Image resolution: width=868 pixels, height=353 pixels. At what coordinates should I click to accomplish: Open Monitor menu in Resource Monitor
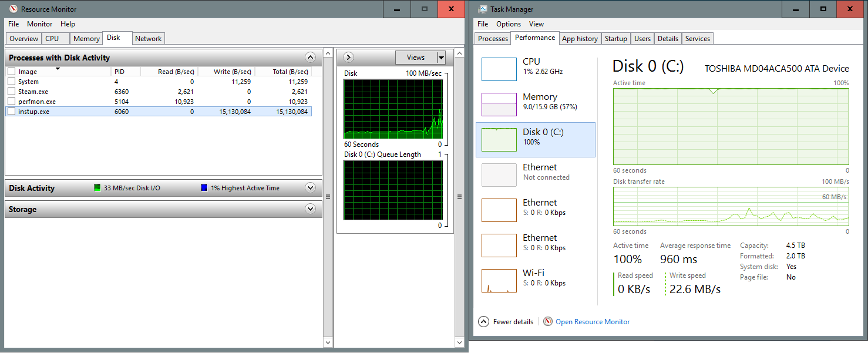(40, 24)
